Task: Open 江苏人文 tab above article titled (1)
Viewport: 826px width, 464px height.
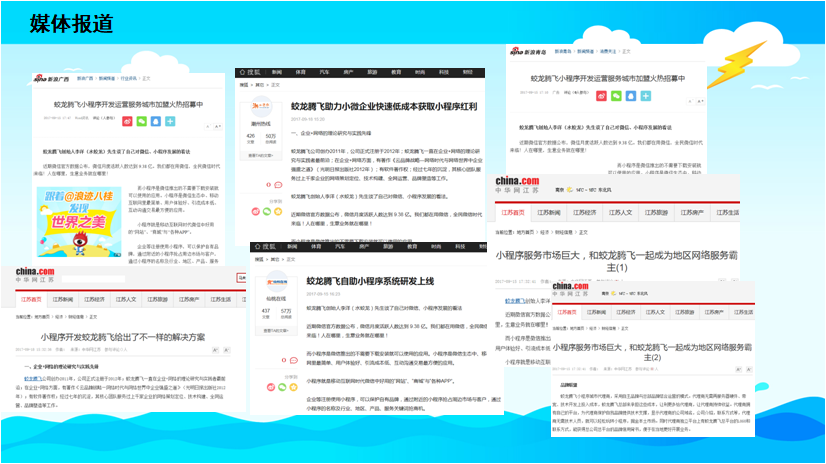Action: coord(621,213)
